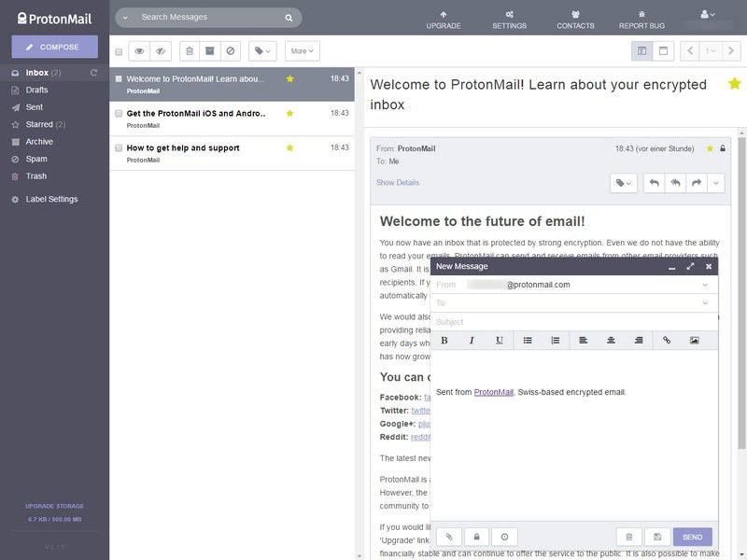747x560 pixels.
Task: Mark as unread with crossed-eye icon
Action: pos(161,51)
